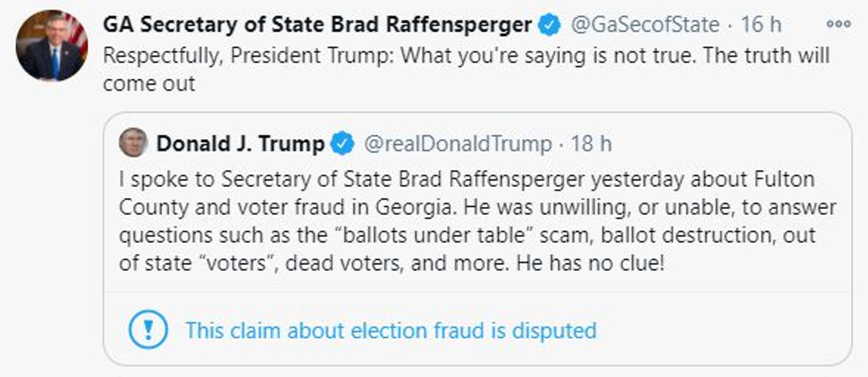Click the "He has no clue!" sentence
This screenshot has width=868, height=377.
(590, 263)
